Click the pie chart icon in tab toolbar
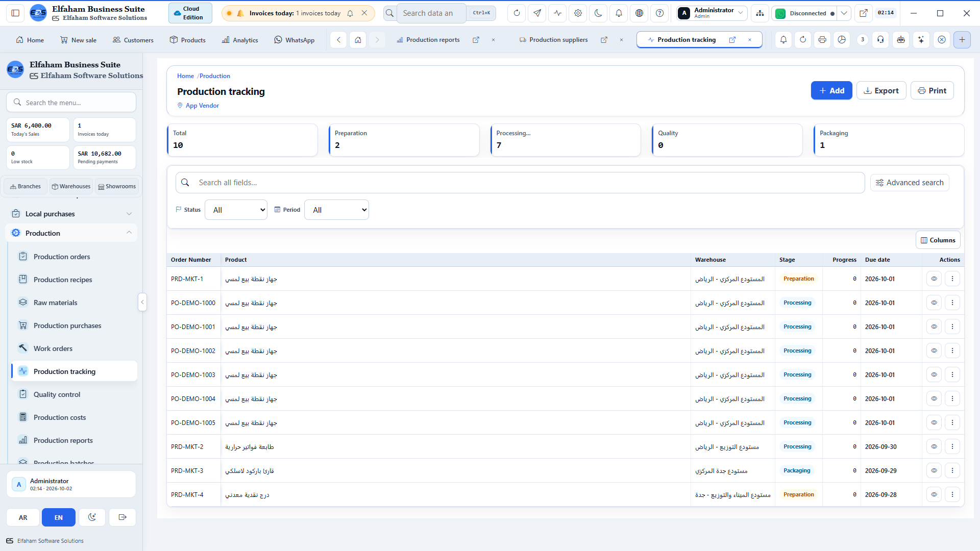 [x=842, y=40]
